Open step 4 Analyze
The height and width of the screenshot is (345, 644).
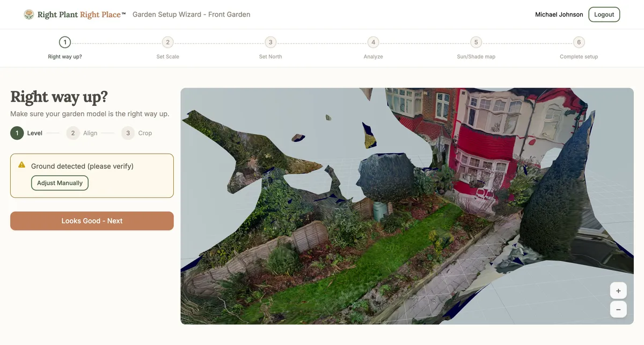(x=373, y=42)
